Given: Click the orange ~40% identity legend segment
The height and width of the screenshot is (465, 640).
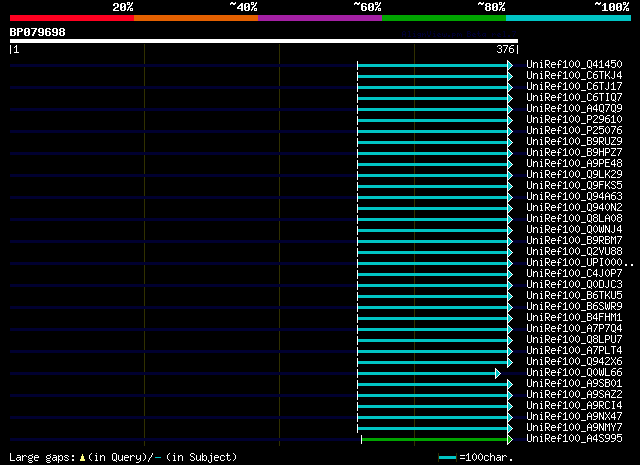Looking at the screenshot, I should pyautogui.click(x=196, y=18).
